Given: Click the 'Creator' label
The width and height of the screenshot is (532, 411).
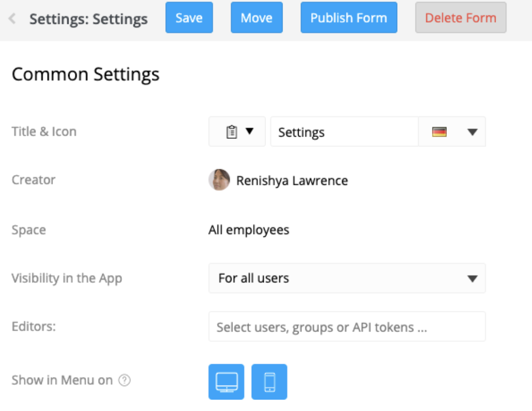Looking at the screenshot, I should point(34,180).
